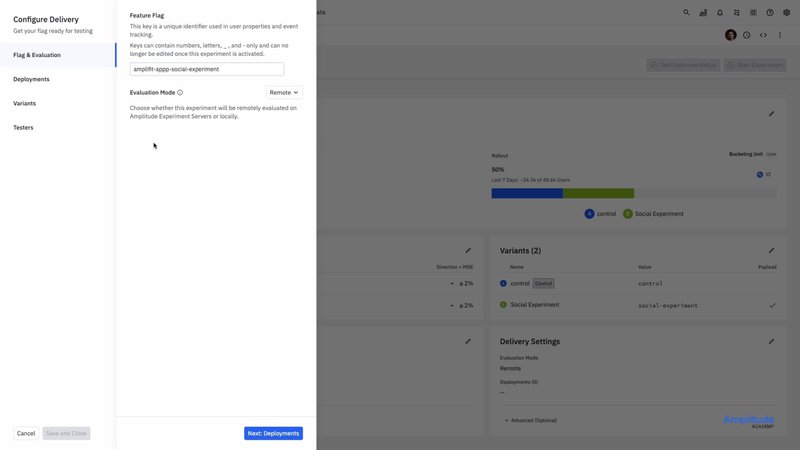Open the settings gear icon
The height and width of the screenshot is (450, 800).
click(786, 13)
